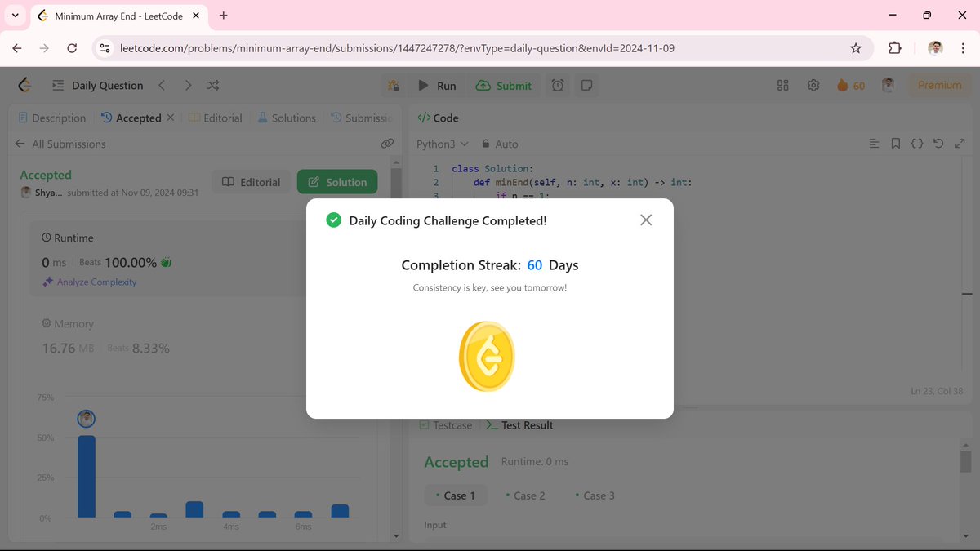This screenshot has width=980, height=551.
Task: Switch to the Solutions tab
Action: click(x=287, y=118)
